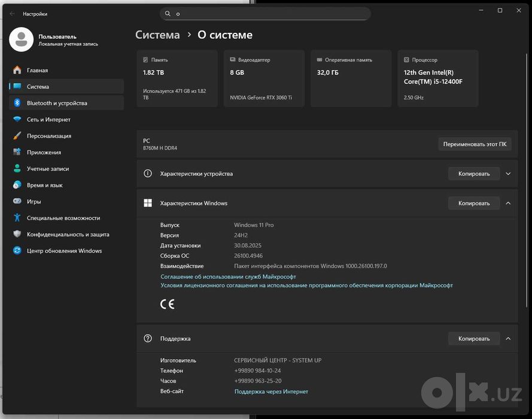Viewport: 532px width, 419px height.
Task: Open Конфиденциальность и защита page
Action: click(66, 235)
